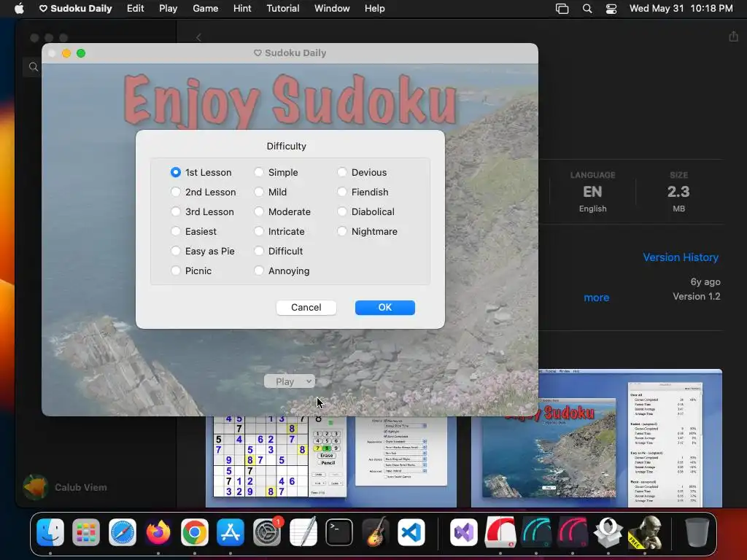Select Annoying difficulty
Screen dimensions: 747x560
(259, 271)
